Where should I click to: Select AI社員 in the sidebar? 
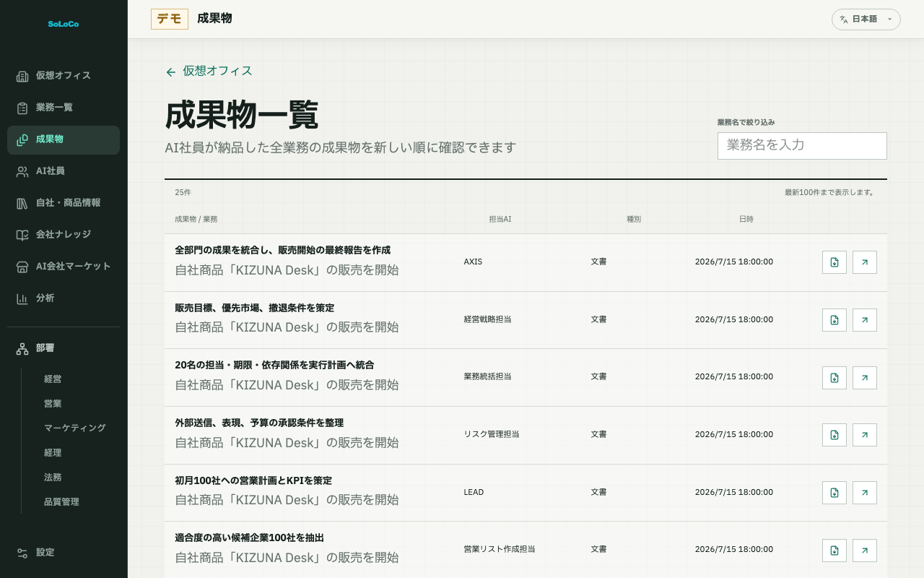(x=64, y=171)
